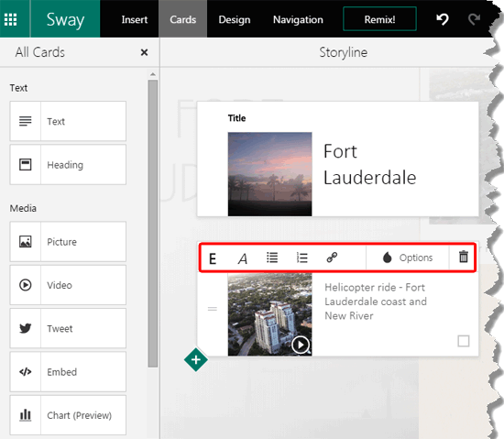The width and height of the screenshot is (504, 439).
Task: Play the helicopter ride video
Action: tap(301, 345)
